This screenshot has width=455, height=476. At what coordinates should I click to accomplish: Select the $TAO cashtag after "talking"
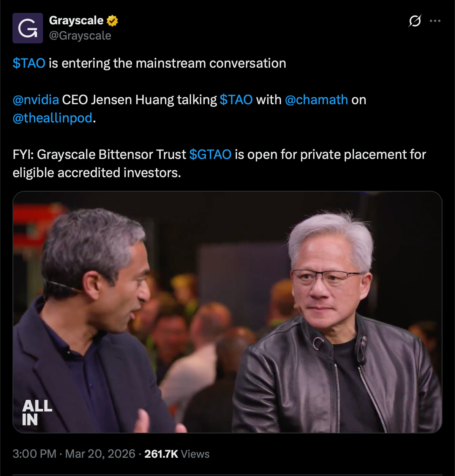[x=236, y=100]
